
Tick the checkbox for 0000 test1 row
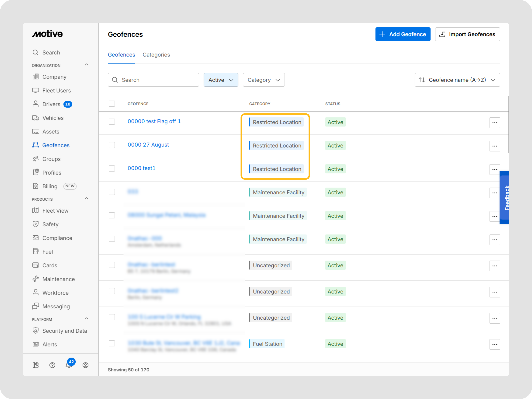(112, 169)
